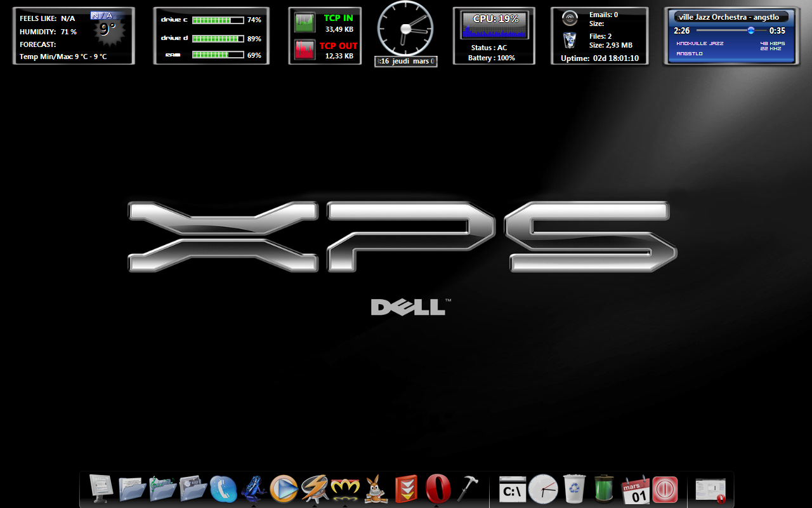
Task: Launch the blue phone app in the dock
Action: pyautogui.click(x=223, y=490)
